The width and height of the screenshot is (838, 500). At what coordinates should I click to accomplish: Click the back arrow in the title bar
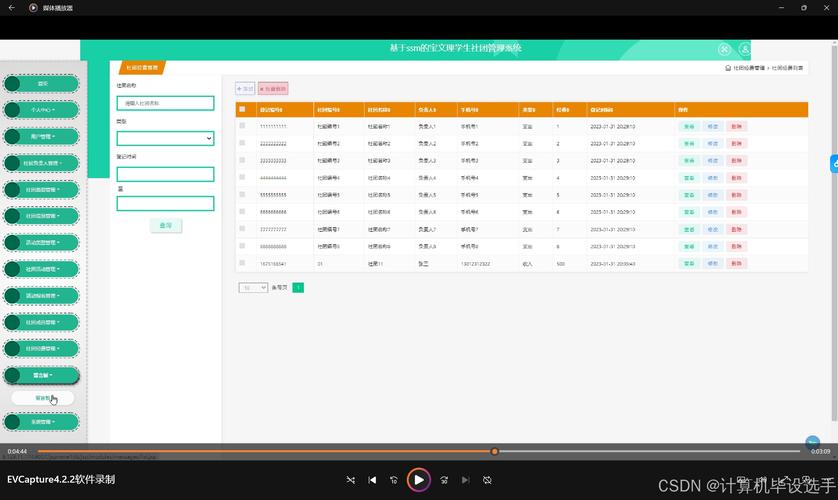(12, 7)
